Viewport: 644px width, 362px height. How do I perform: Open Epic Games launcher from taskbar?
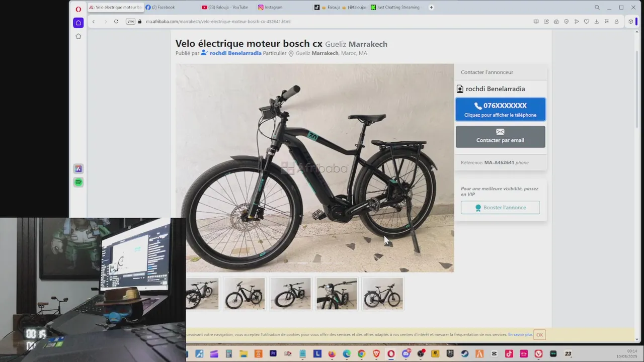450,354
